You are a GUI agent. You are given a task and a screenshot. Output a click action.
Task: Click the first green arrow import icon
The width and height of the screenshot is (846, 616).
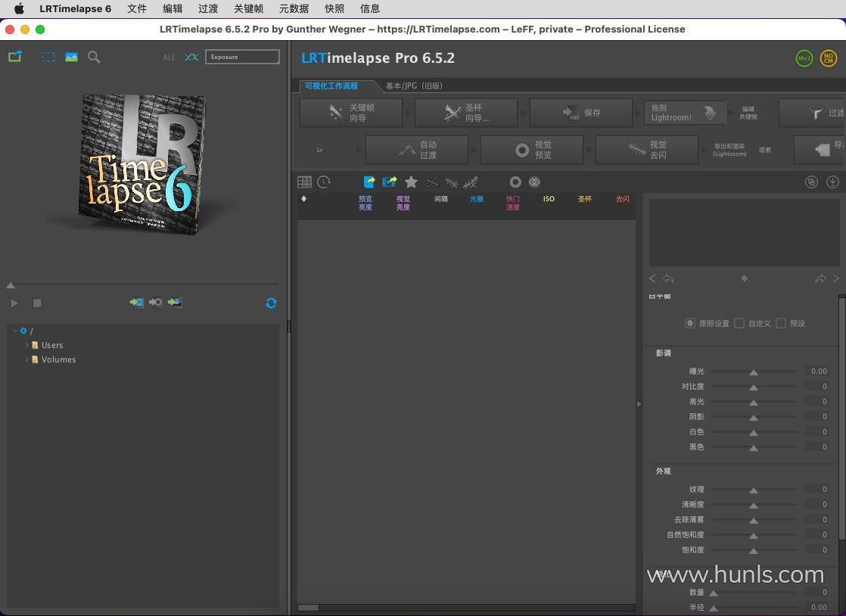136,303
